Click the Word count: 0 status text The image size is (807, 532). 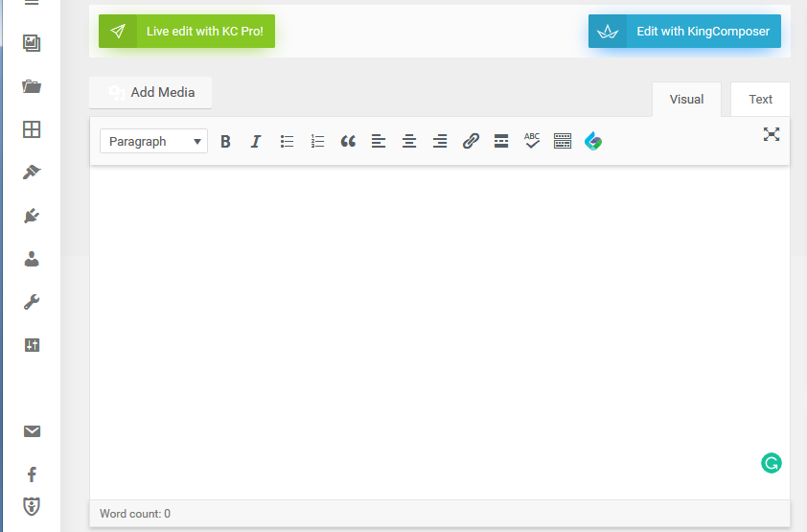(135, 514)
